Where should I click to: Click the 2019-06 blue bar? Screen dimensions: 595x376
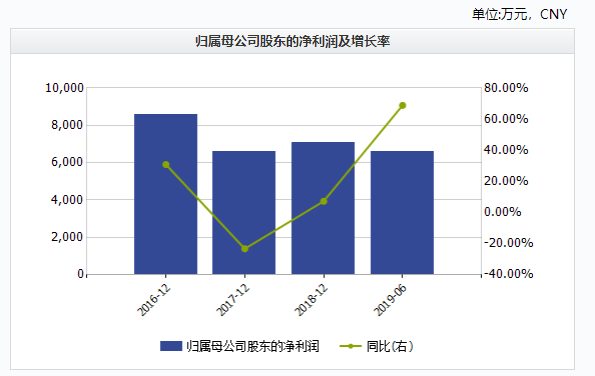click(x=402, y=212)
